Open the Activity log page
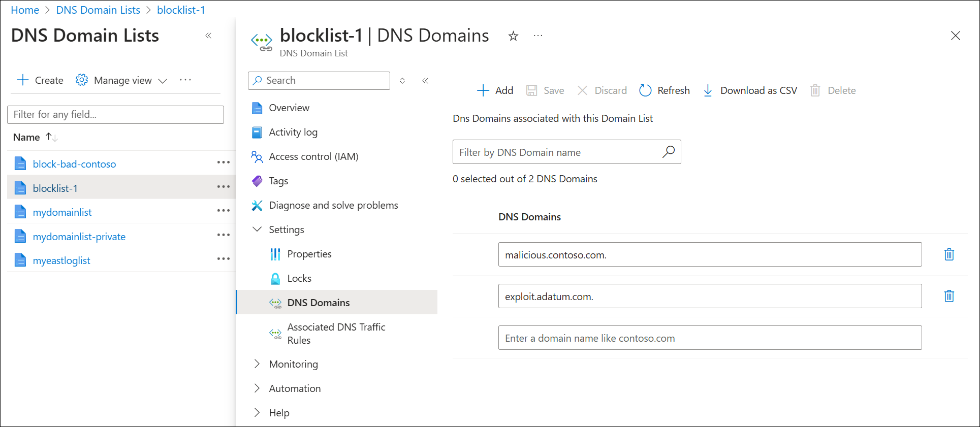 tap(293, 132)
